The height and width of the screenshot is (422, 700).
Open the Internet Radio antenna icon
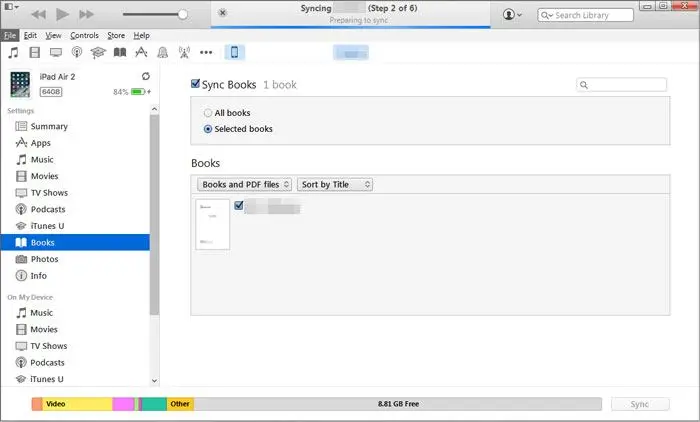pyautogui.click(x=184, y=53)
